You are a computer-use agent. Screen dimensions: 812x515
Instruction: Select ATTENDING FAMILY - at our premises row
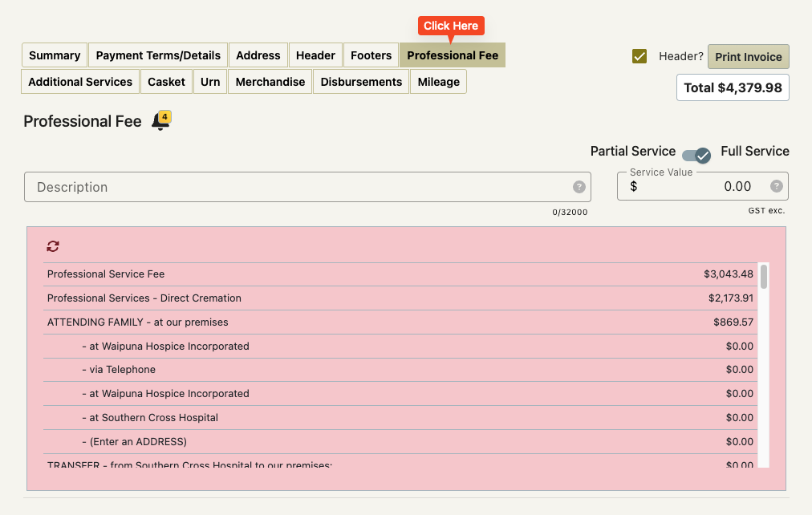pos(400,322)
